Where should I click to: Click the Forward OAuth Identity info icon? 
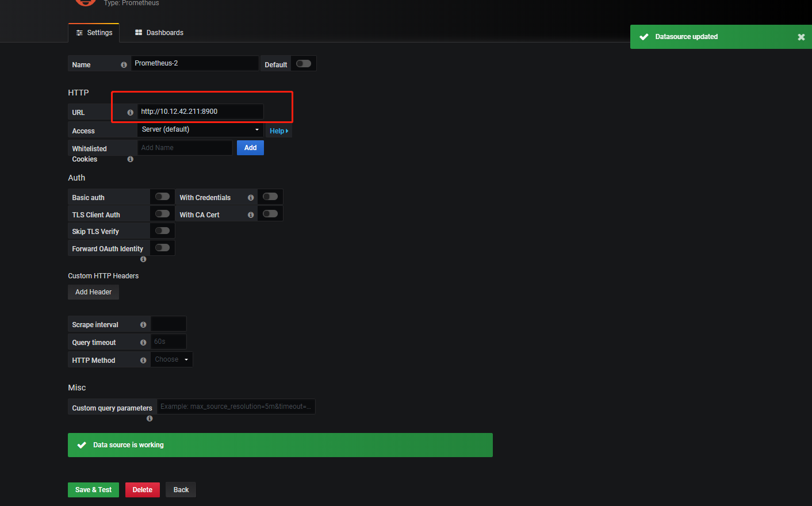point(143,259)
